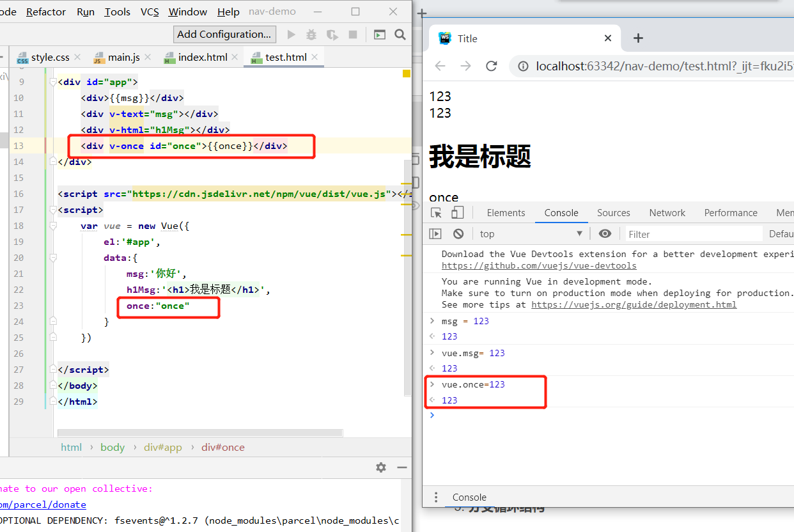
Task: Expand the vue.once=123 console entry arrow
Action: (x=432, y=384)
